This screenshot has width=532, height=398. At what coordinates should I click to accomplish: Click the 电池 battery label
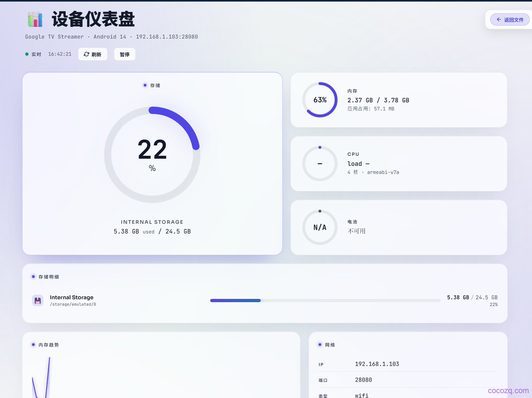pyautogui.click(x=352, y=222)
